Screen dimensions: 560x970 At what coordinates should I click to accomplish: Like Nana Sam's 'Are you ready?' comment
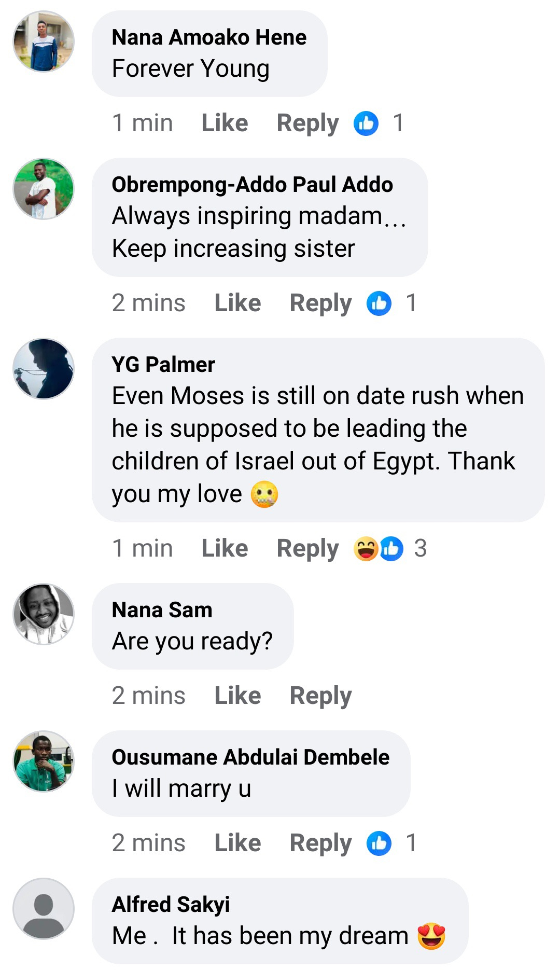(x=237, y=696)
